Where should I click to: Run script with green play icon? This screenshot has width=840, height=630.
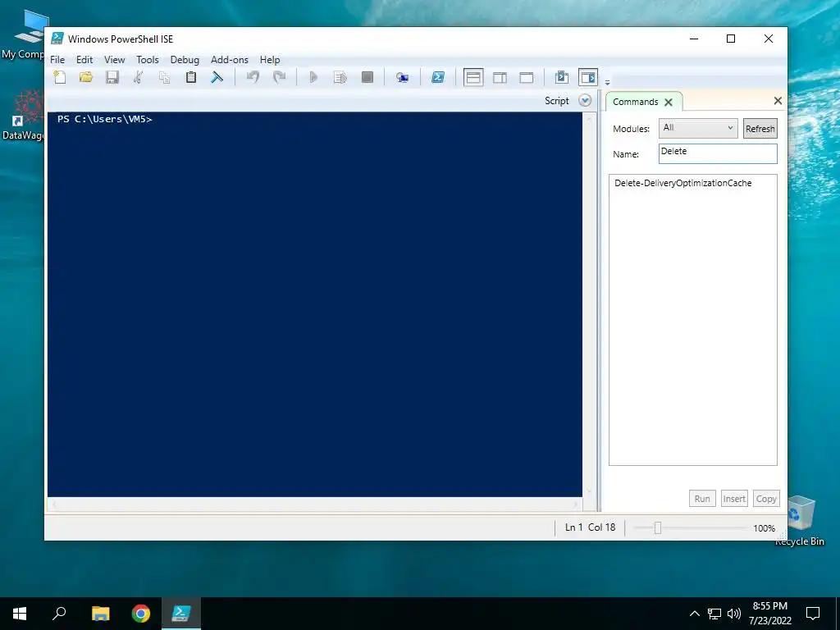pos(313,77)
